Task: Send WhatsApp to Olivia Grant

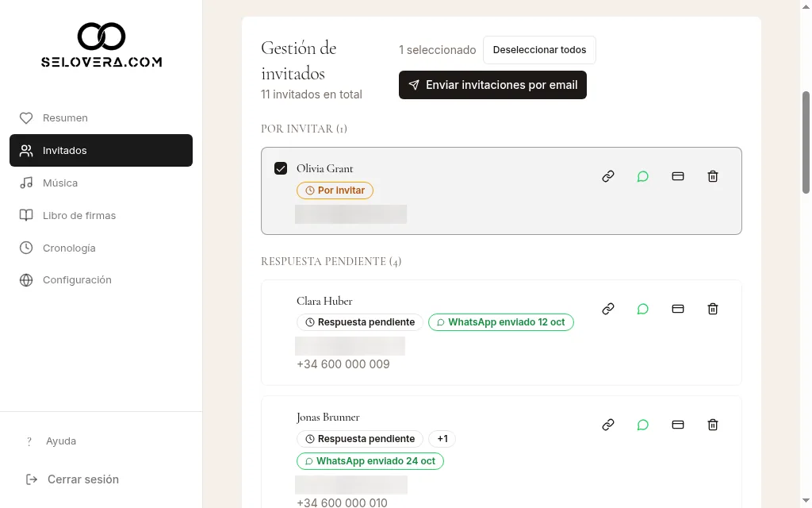Action: pos(642,176)
